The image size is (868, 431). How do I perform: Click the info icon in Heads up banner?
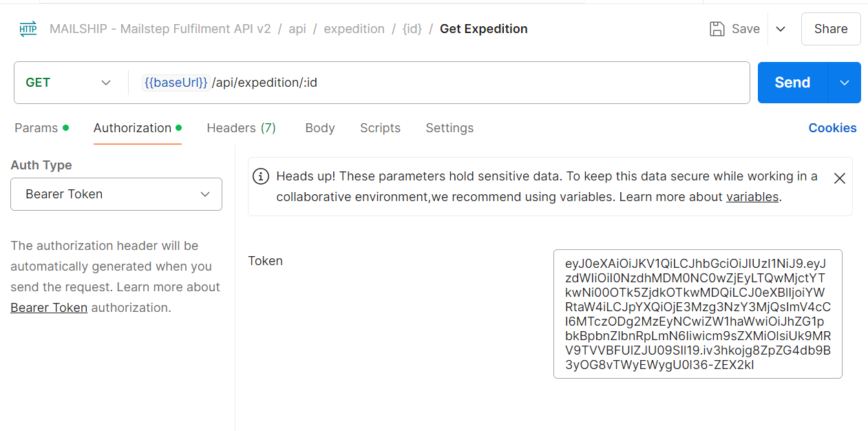point(261,176)
